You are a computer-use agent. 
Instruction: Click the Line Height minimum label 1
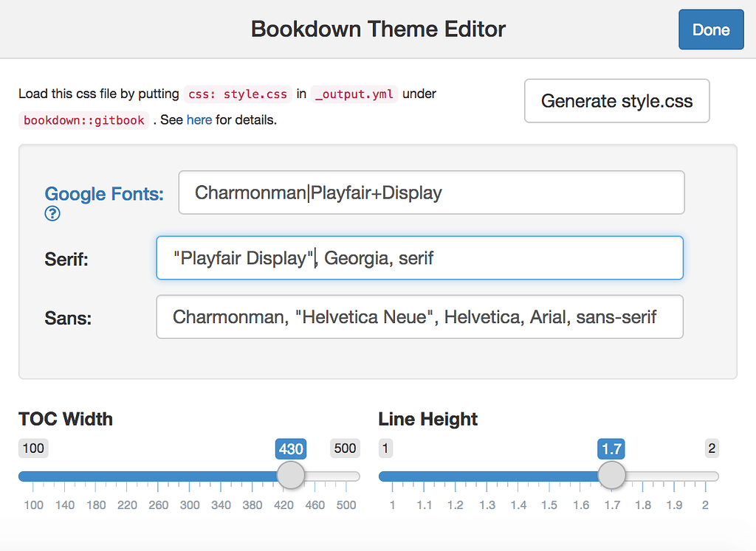385,448
